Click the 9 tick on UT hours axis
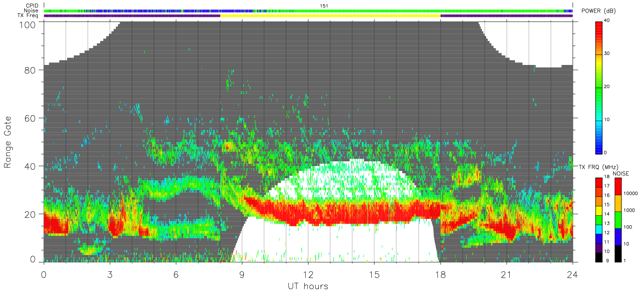Screen dimensions: 644x297 (x=242, y=274)
